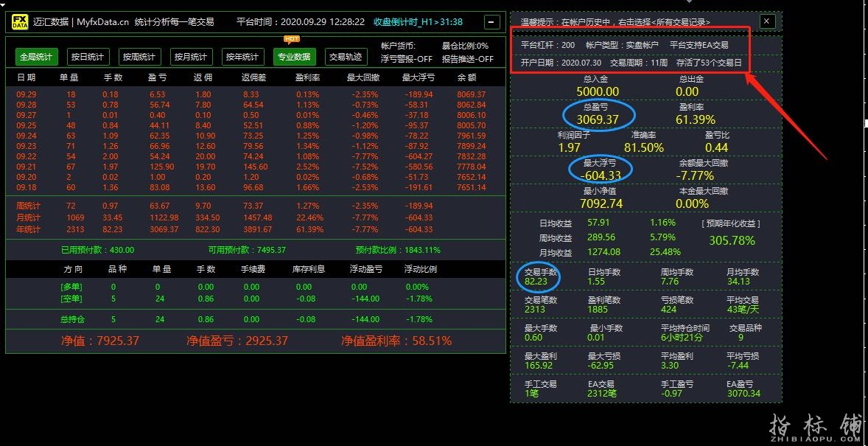Click 准确率 value 81.50%

pos(644,148)
